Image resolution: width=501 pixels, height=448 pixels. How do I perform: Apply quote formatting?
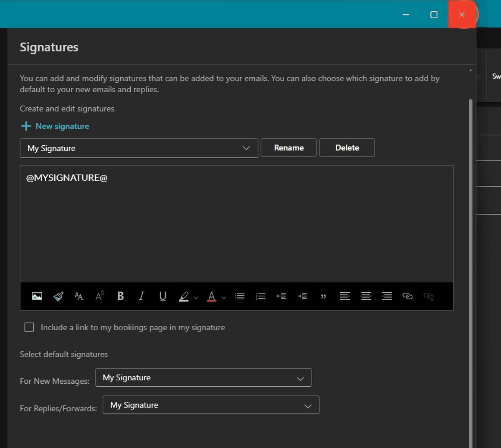point(323,296)
